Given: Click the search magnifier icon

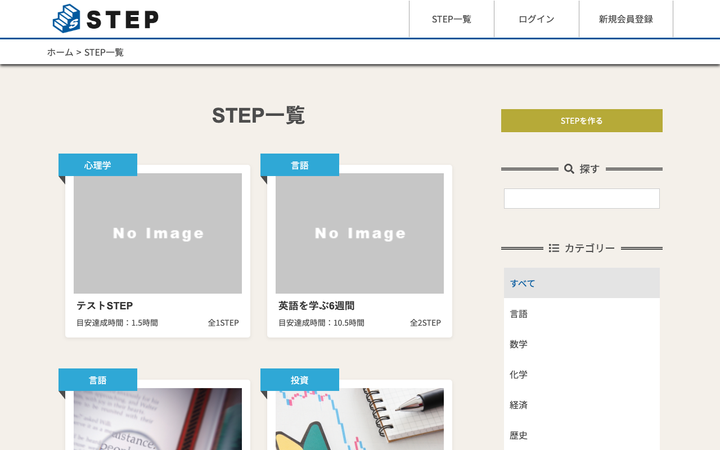Looking at the screenshot, I should 569,169.
